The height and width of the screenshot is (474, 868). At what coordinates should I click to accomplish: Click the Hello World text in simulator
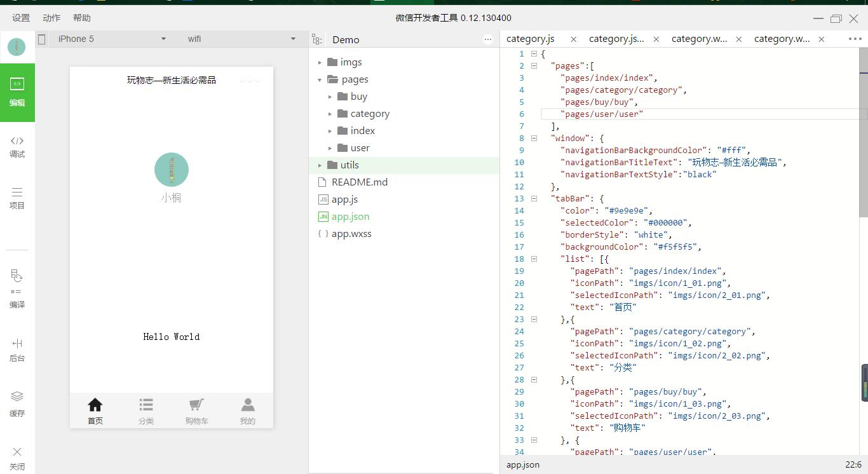pos(172,337)
